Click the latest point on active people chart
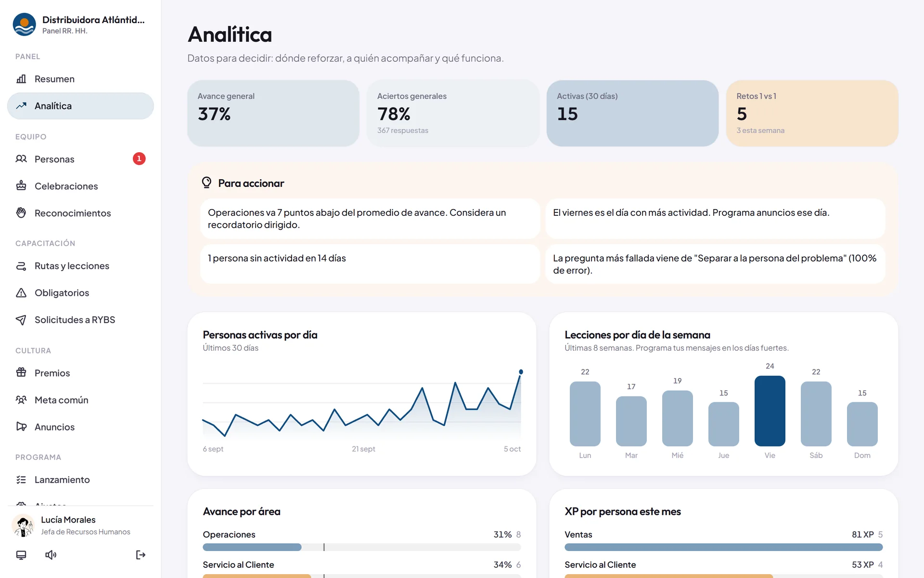Viewport: 924px width, 578px height. 521,372
